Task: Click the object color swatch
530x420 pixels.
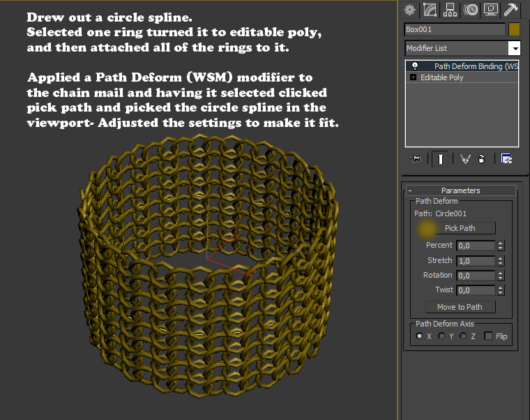Action: coord(514,29)
